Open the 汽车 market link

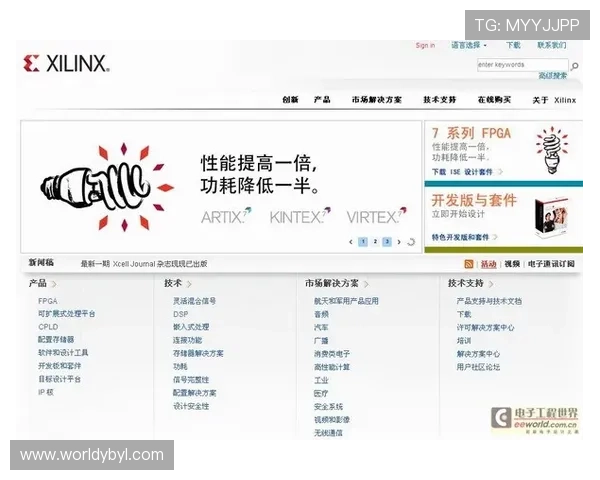(x=321, y=328)
